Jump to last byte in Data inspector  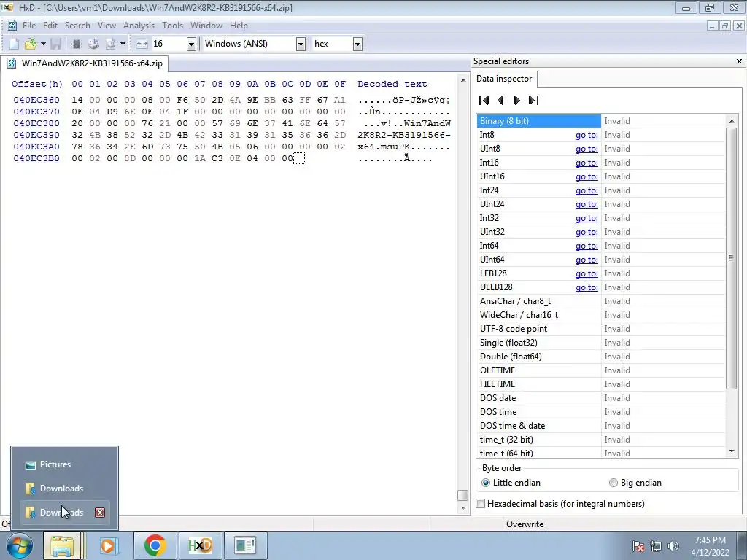click(533, 100)
